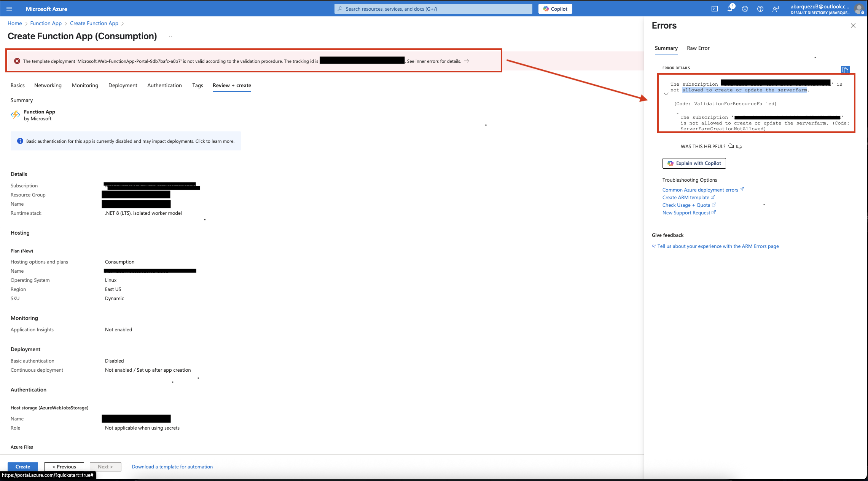The image size is (868, 481).
Task: Click the arrow on the error banner
Action: (467, 61)
